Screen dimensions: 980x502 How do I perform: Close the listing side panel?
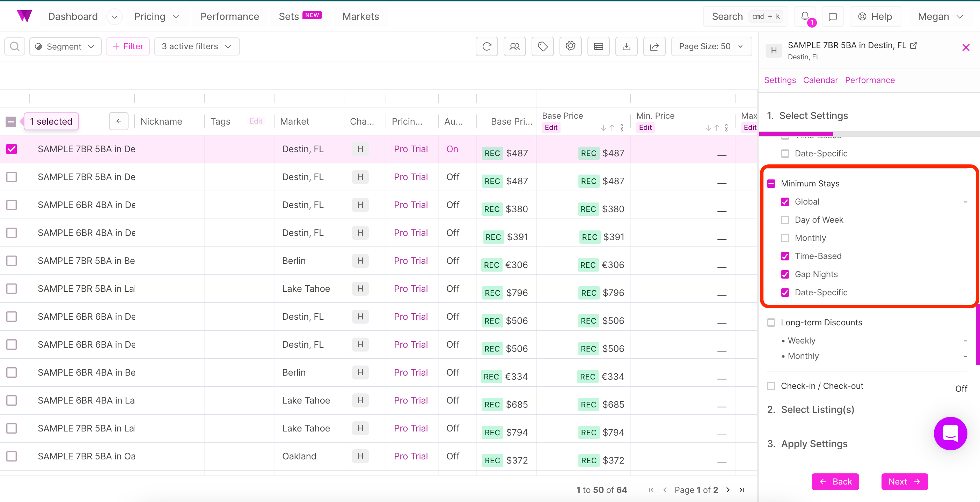pyautogui.click(x=966, y=47)
